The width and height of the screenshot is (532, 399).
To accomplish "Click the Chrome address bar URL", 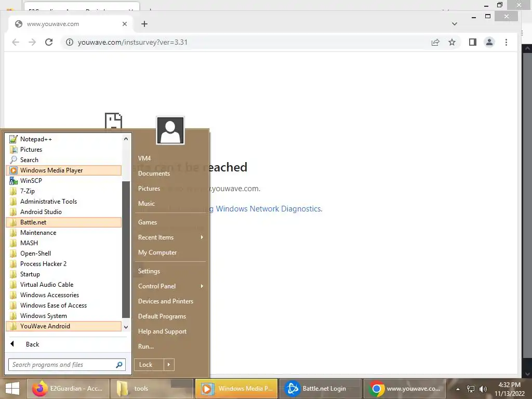I will pos(132,43).
